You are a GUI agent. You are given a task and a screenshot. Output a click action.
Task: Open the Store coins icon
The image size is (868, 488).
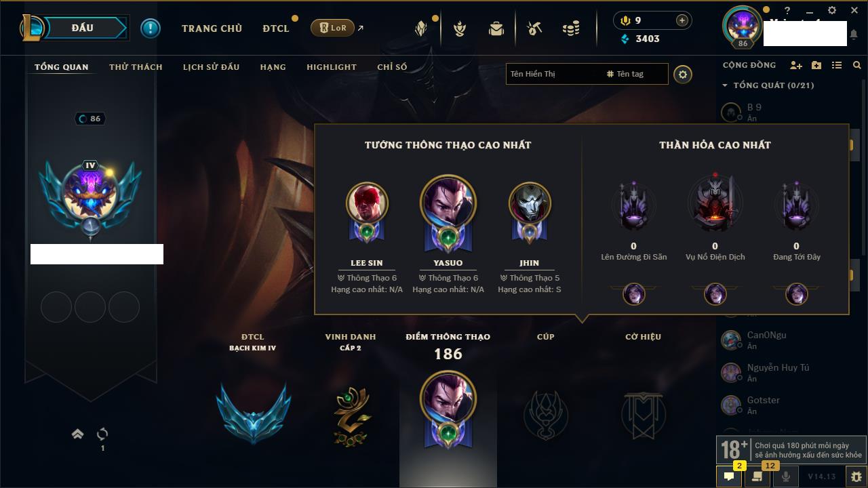pos(572,28)
